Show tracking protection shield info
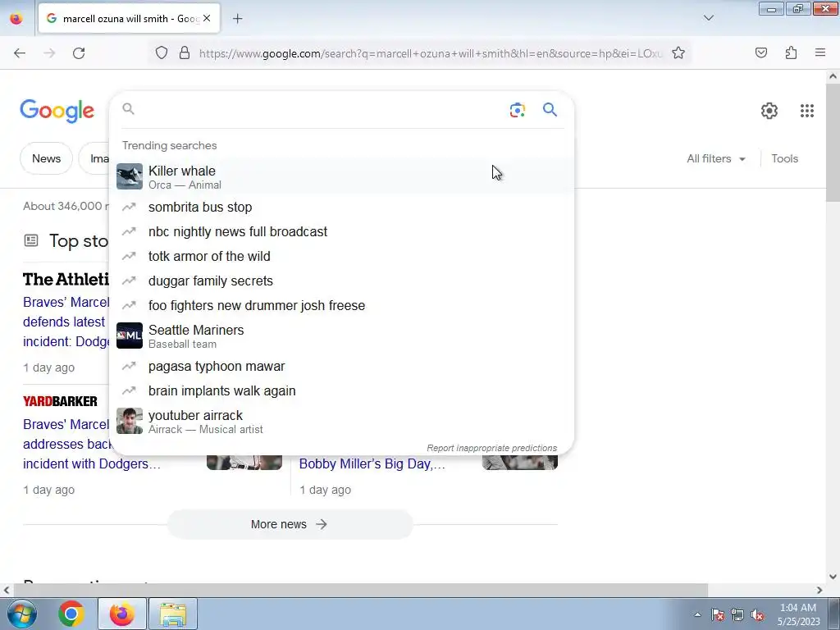 tap(162, 53)
